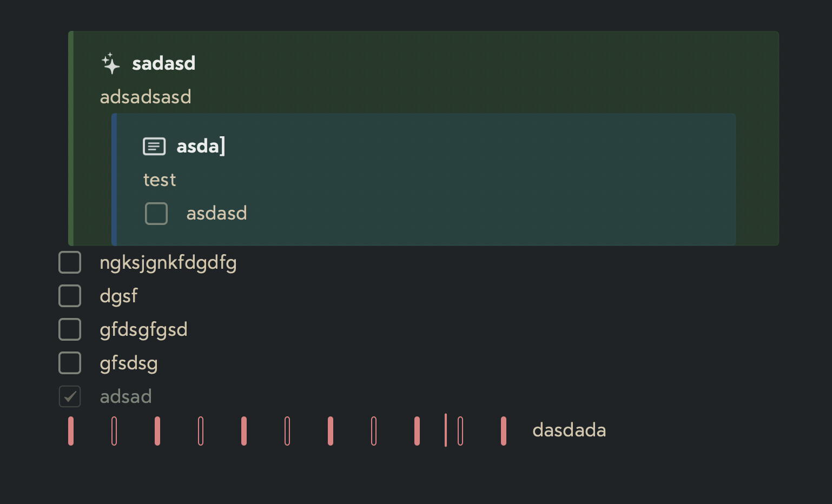Click the greyed-out "adsad" task text
Image resolution: width=832 pixels, height=504 pixels.
(126, 396)
